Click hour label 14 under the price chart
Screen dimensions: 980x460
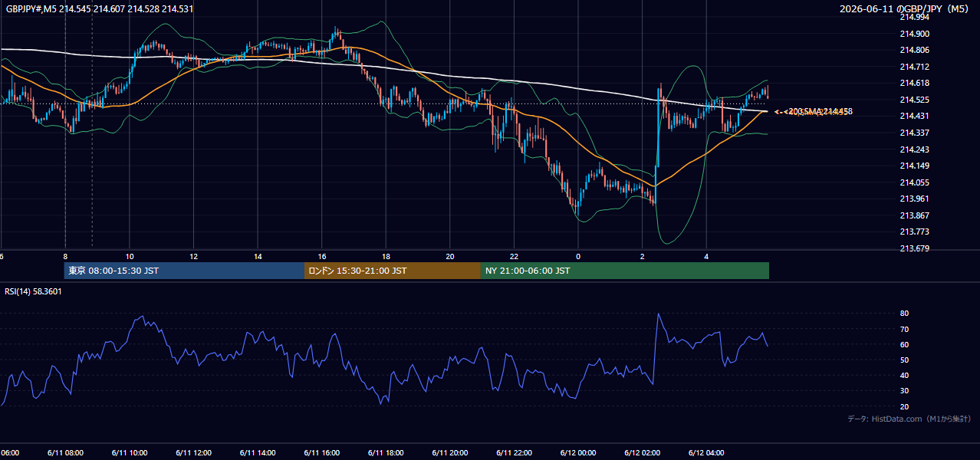258,256
